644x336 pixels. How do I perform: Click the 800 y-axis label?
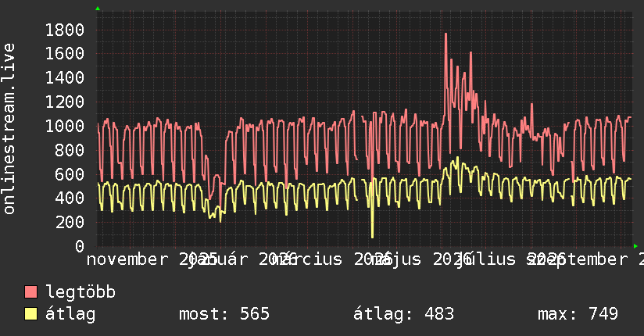(x=70, y=150)
